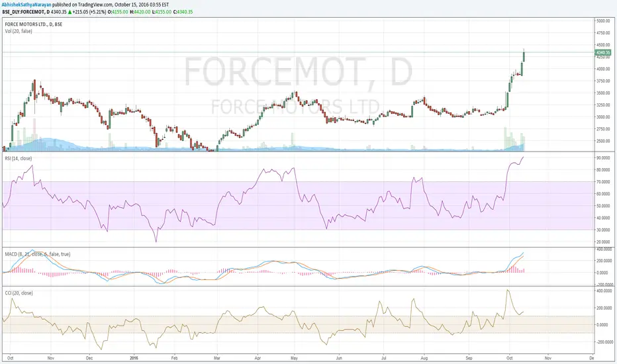This screenshot has height=364, width=617.
Task: Select the MACD (8, 21, close, 6...) indicator label
Action: pyautogui.click(x=38, y=254)
